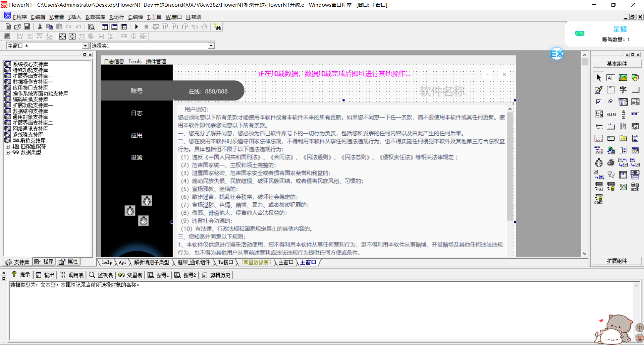
Task: Open the 输出 output tab
Action: pyautogui.click(x=45, y=275)
